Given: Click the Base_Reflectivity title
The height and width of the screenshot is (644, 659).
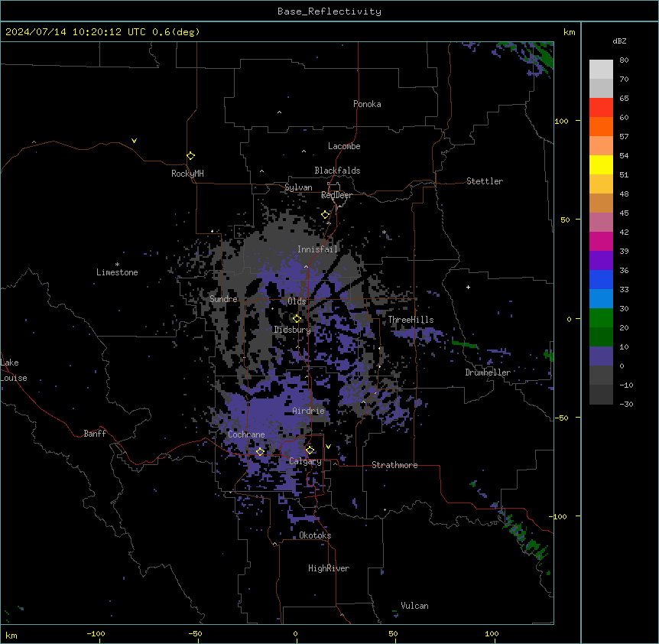Looking at the screenshot, I should [329, 11].
